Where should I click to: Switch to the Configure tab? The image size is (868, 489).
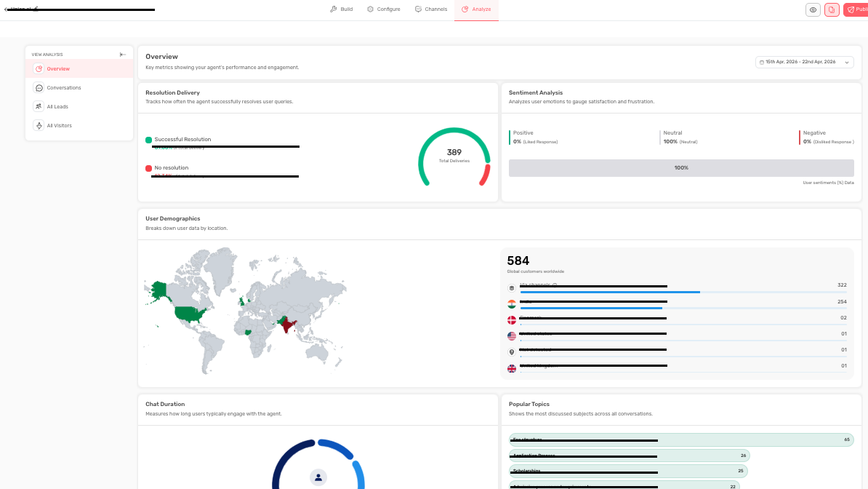(384, 9)
